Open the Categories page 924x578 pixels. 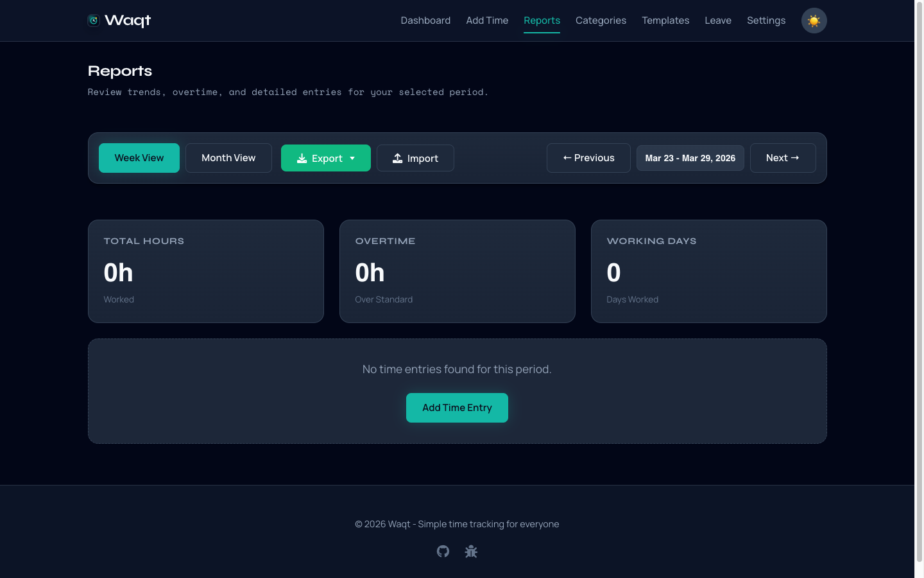point(601,21)
